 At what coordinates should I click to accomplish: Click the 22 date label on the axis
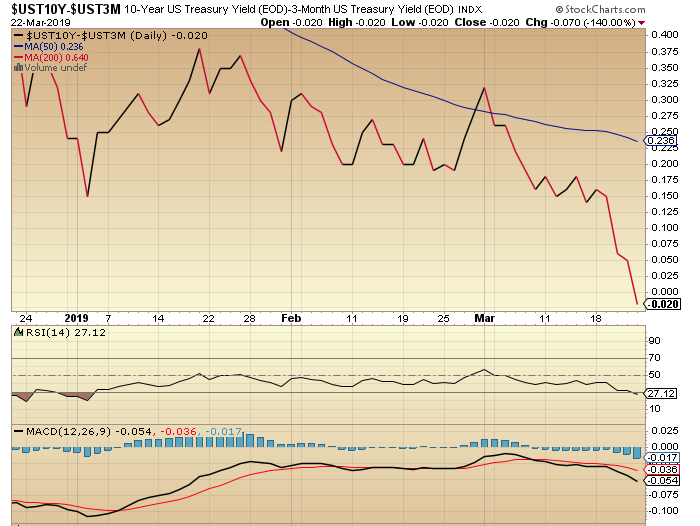(208, 319)
